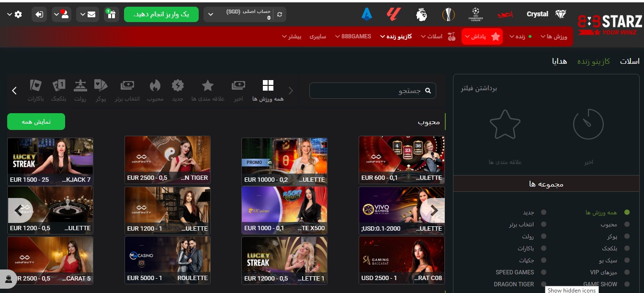The image size is (644, 293).
Task: Select the پوکر radio filter
Action: click(x=627, y=236)
